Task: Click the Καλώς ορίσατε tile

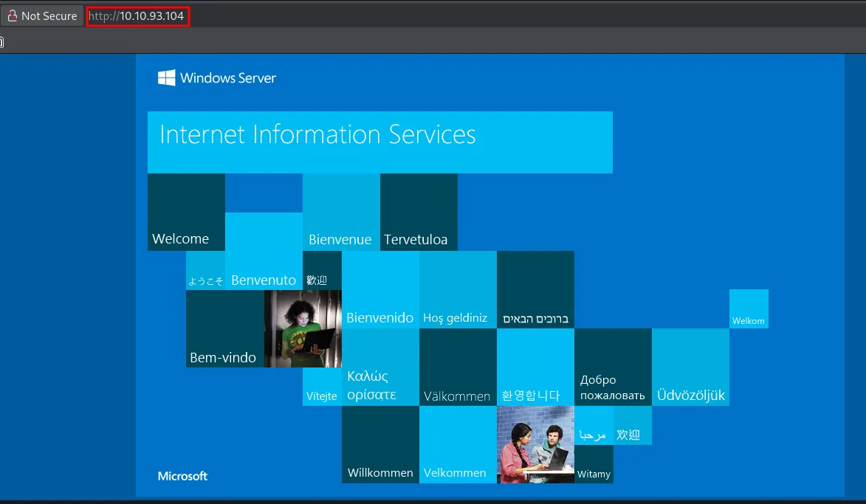Action: point(379,367)
